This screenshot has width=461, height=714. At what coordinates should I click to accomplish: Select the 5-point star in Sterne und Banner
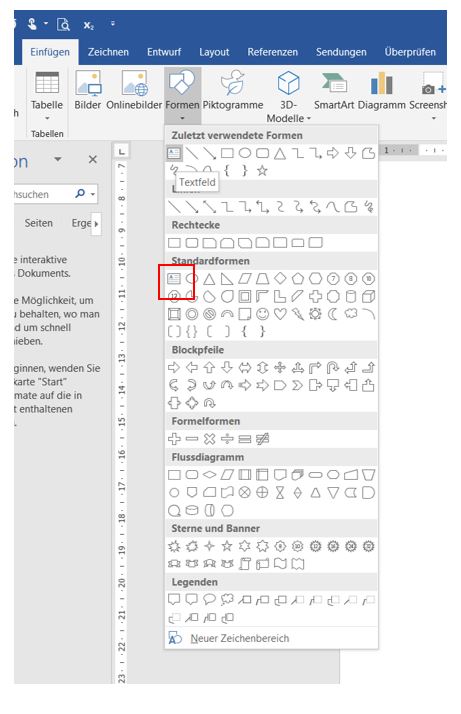click(x=227, y=546)
